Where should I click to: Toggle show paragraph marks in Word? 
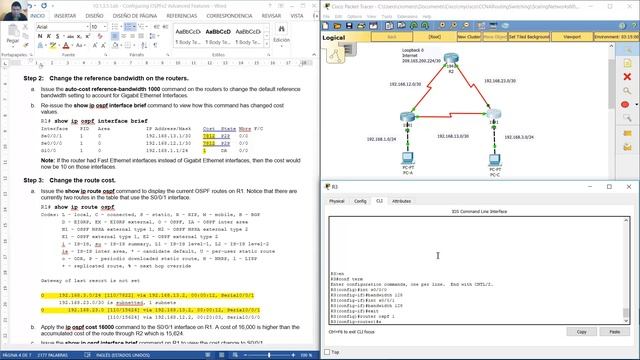(156, 45)
